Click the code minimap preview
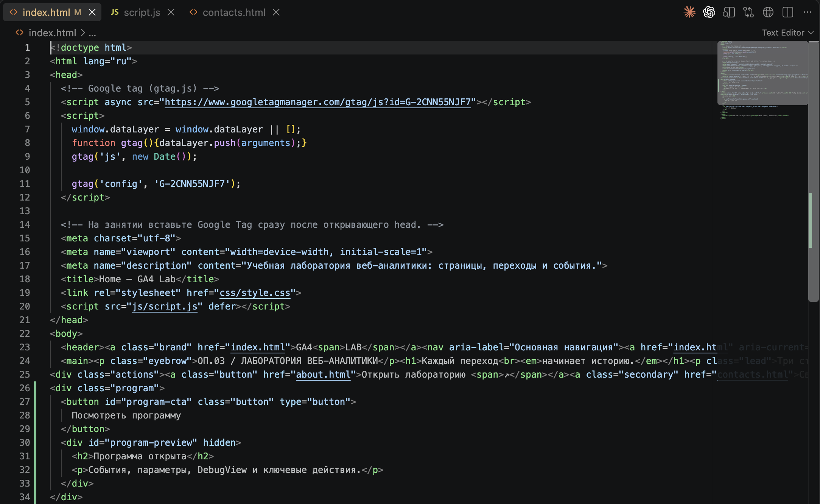The width and height of the screenshot is (820, 504). [x=762, y=73]
